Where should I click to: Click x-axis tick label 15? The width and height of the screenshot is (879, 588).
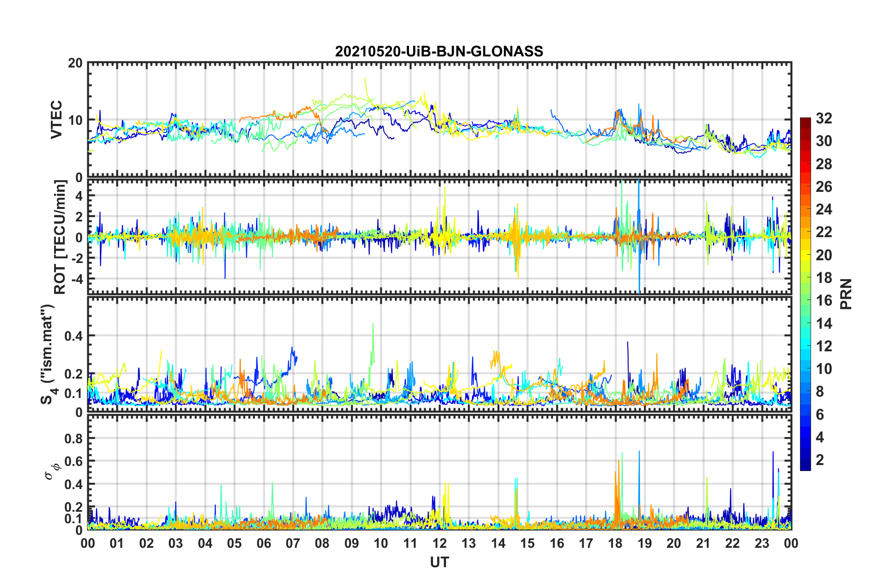(x=527, y=543)
